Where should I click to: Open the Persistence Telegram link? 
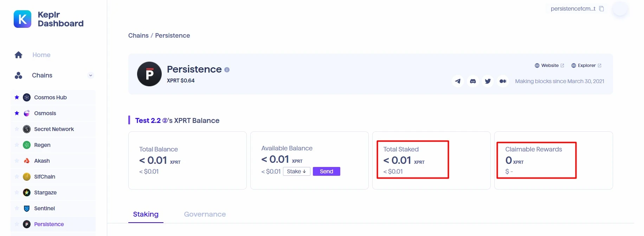click(458, 81)
